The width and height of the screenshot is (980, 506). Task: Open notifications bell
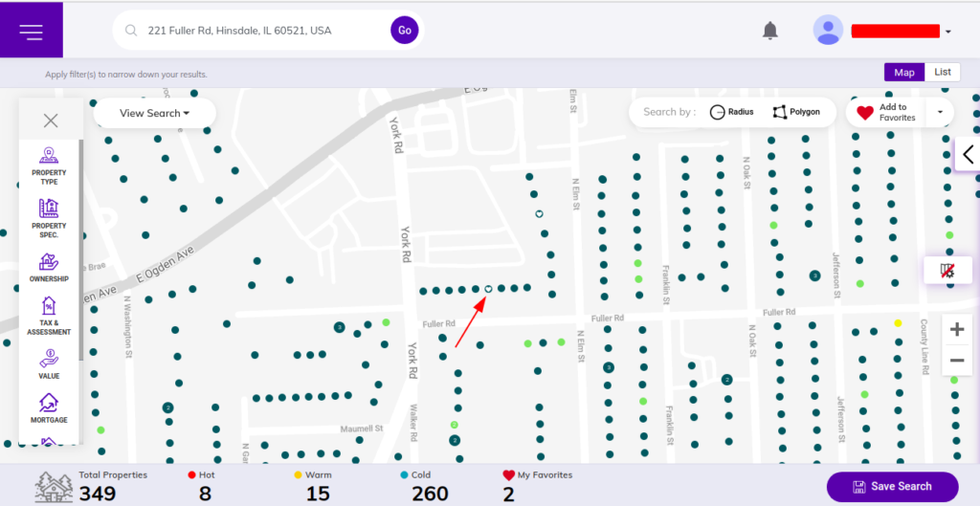pyautogui.click(x=770, y=30)
